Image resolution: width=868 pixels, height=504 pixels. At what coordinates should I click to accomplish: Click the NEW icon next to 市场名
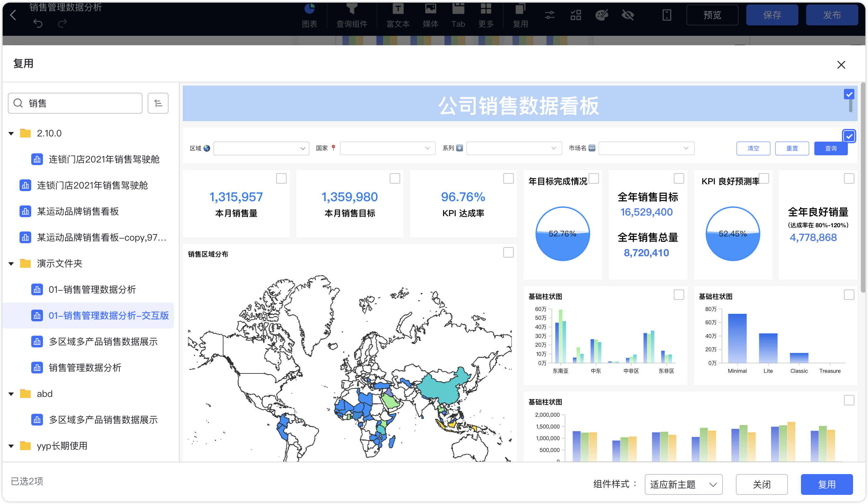click(x=592, y=148)
